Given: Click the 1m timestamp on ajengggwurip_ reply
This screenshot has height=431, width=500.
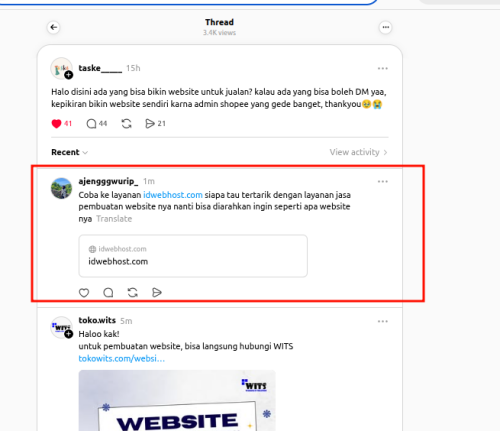Looking at the screenshot, I should coord(149,181).
